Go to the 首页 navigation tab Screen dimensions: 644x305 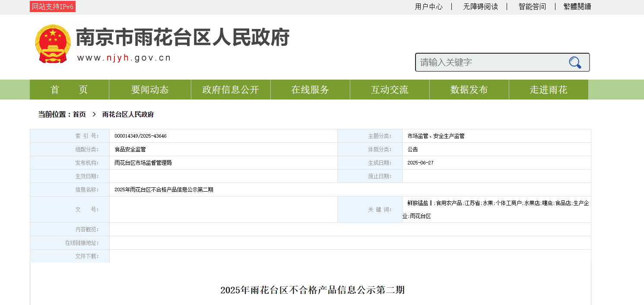click(69, 90)
